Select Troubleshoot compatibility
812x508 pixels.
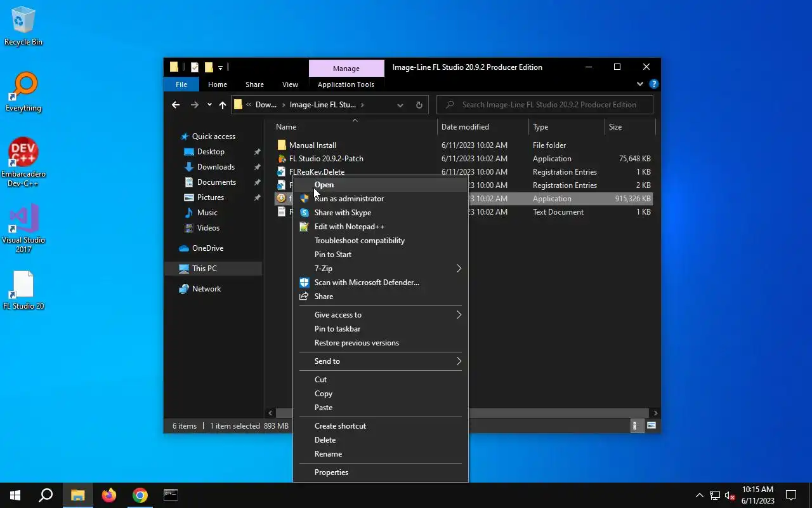381,241
